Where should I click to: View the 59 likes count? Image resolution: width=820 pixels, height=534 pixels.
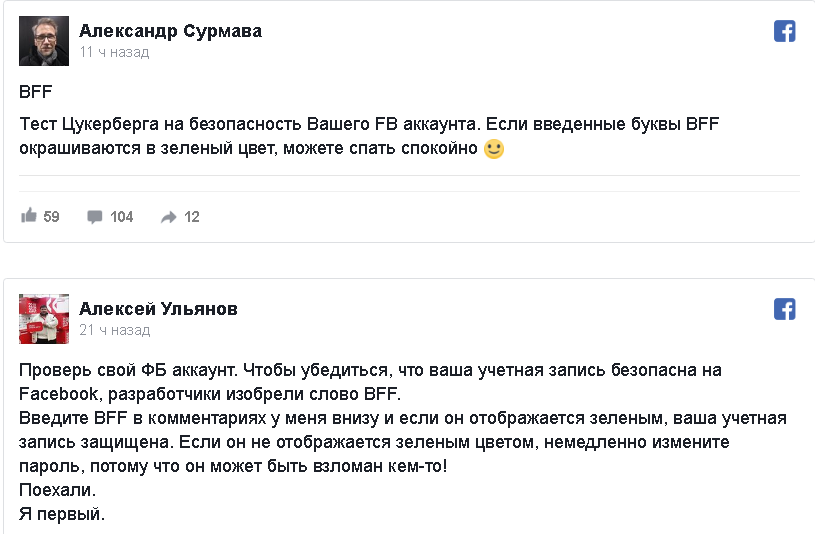pos(51,217)
